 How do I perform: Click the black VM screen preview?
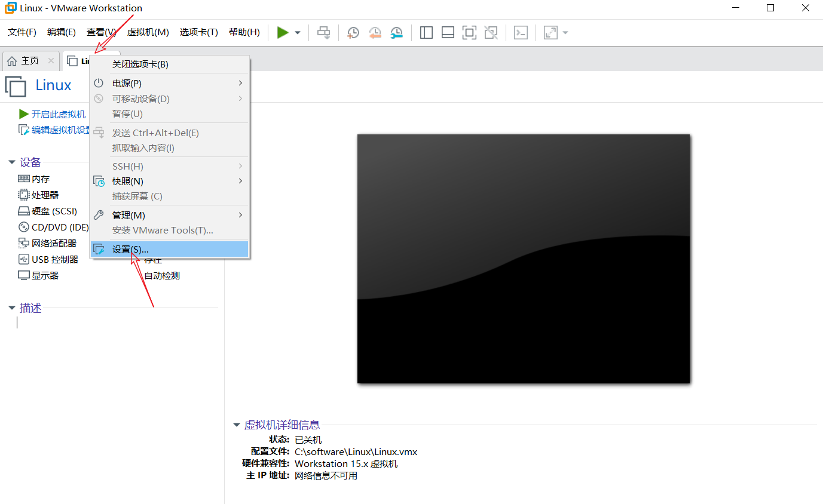tap(524, 259)
